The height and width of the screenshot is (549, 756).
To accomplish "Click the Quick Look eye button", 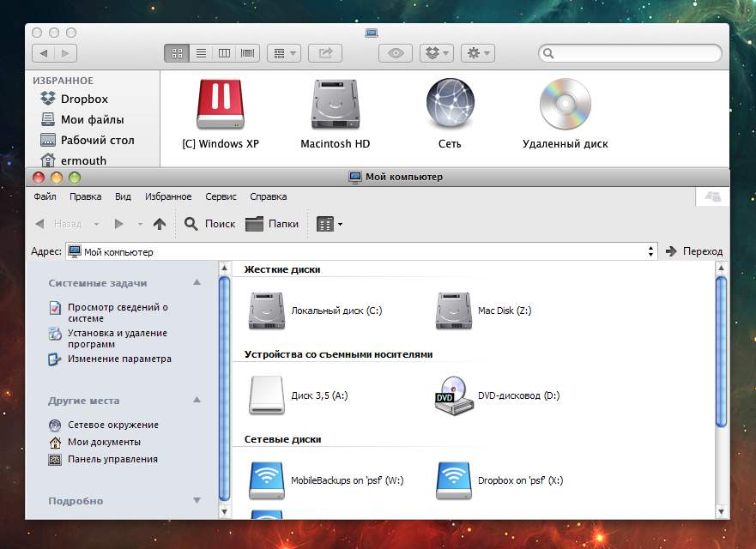I will [396, 53].
